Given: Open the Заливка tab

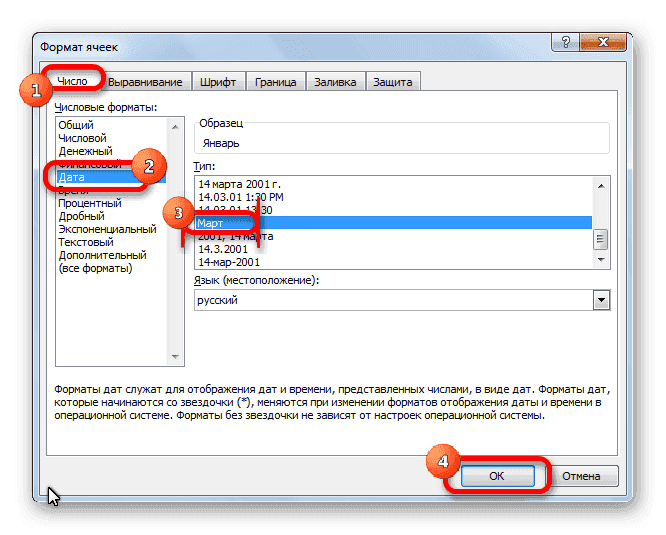Looking at the screenshot, I should pos(335,82).
